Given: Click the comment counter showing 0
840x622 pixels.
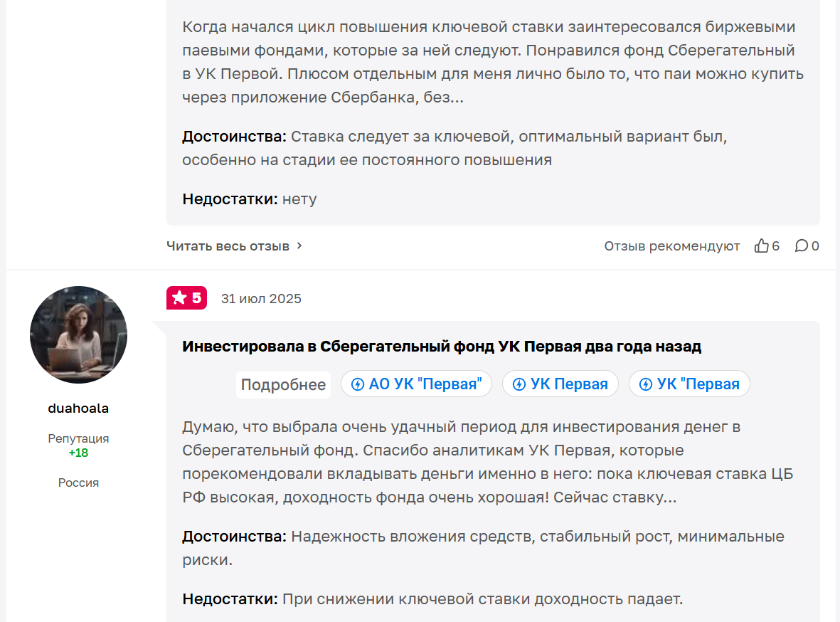Looking at the screenshot, I should [x=807, y=246].
